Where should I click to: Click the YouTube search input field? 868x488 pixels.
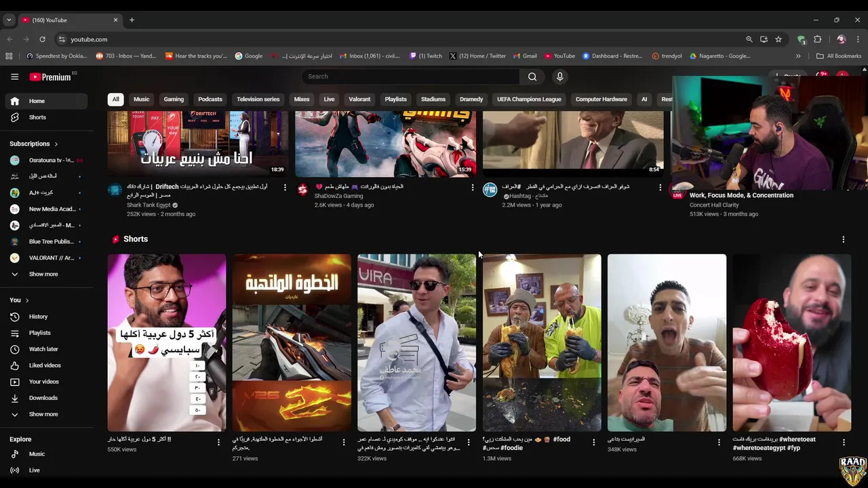[411, 77]
